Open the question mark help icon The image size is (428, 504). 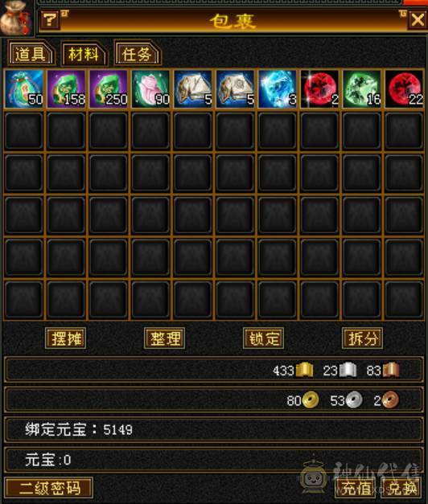coord(50,20)
